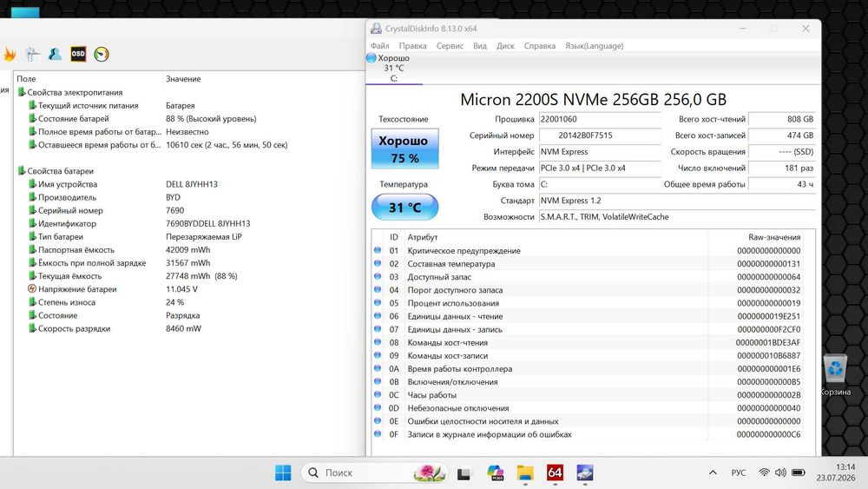The image size is (868, 489).
Task: Click the CrystalDiskInfo title bar app icon
Action: [x=377, y=29]
